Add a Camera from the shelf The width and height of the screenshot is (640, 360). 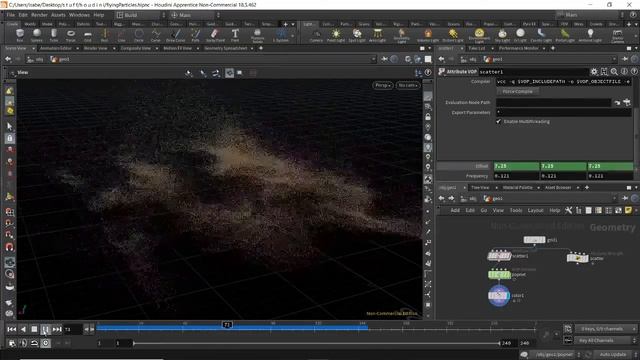tap(316, 35)
